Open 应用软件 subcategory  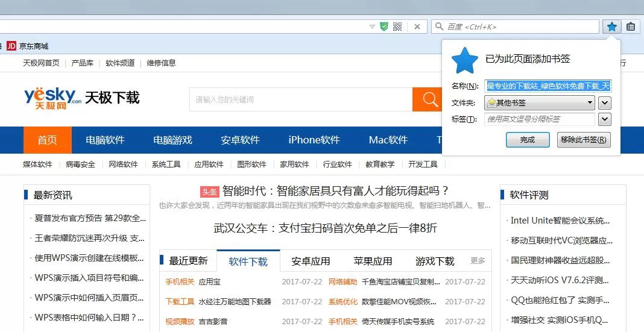[x=209, y=164]
